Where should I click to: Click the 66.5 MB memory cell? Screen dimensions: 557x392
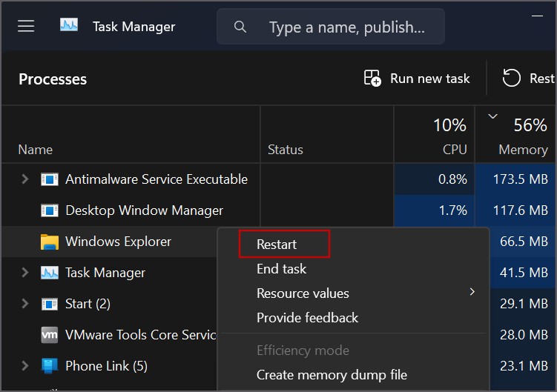coord(523,242)
